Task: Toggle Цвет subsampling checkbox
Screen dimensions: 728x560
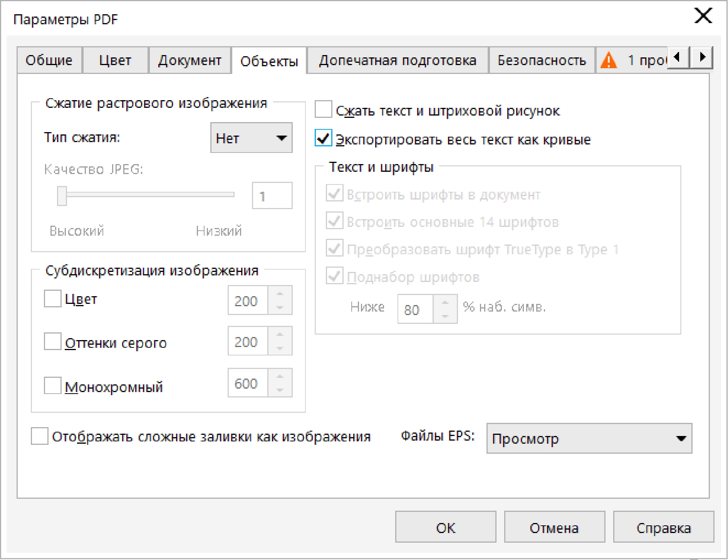Action: click(x=52, y=298)
